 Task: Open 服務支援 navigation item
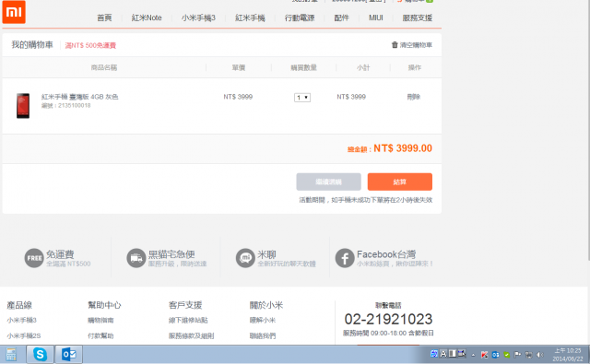[x=418, y=18]
